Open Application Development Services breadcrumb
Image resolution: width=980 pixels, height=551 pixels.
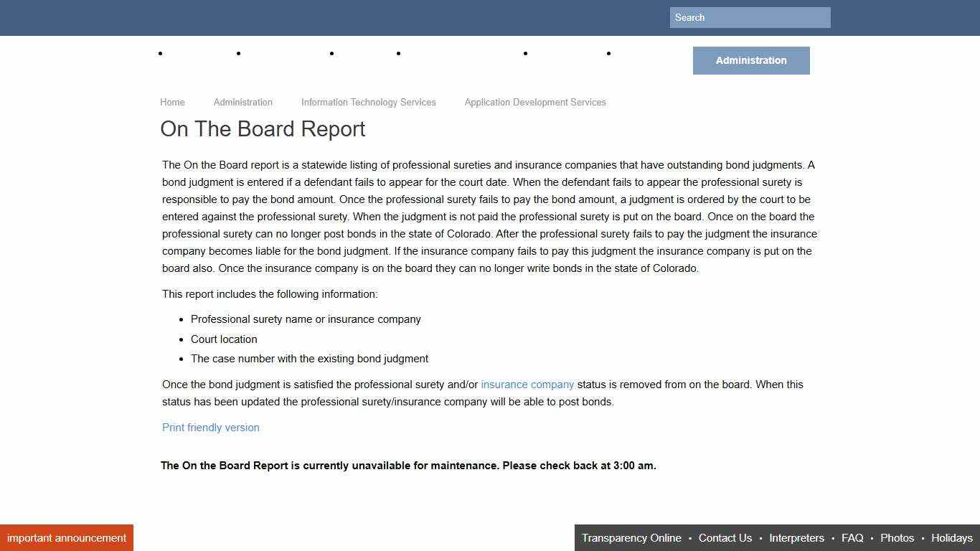[x=534, y=103]
